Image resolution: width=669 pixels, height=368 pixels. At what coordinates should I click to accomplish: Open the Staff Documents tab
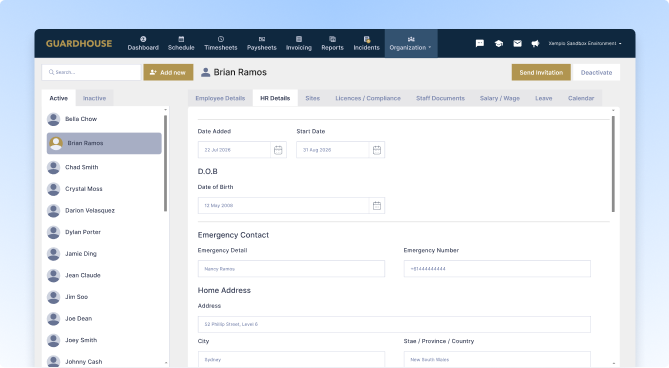[x=440, y=98]
